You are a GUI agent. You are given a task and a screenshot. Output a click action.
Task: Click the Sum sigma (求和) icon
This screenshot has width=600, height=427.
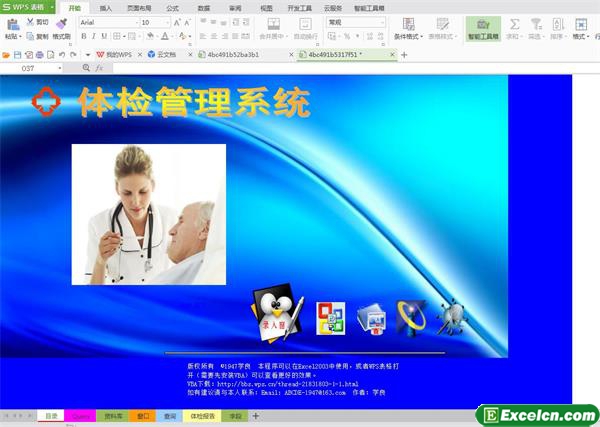pyautogui.click(x=514, y=24)
